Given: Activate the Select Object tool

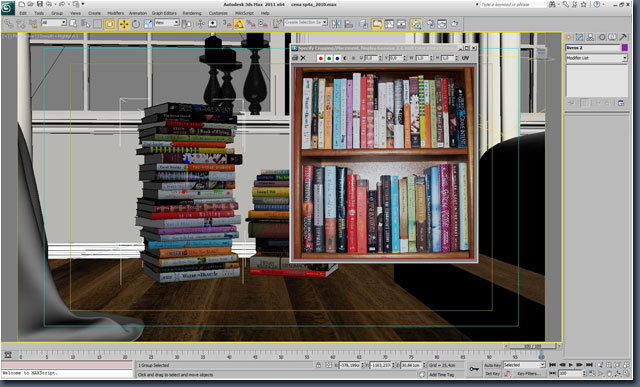Looking at the screenshot, I should pyautogui.click(x=73, y=24).
